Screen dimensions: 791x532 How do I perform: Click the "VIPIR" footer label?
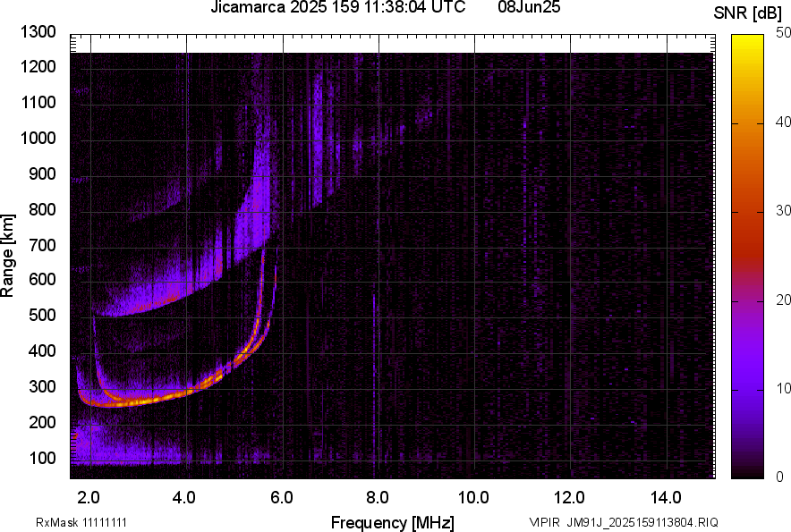coord(545,522)
